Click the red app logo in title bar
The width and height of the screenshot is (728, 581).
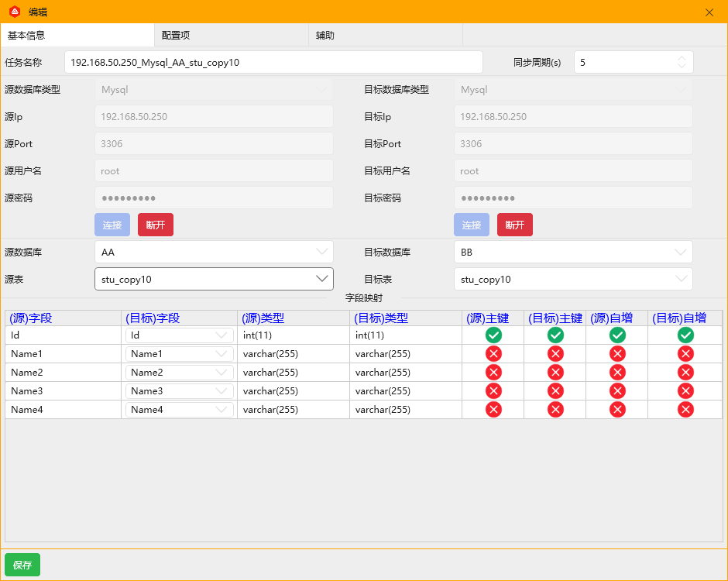15,12
